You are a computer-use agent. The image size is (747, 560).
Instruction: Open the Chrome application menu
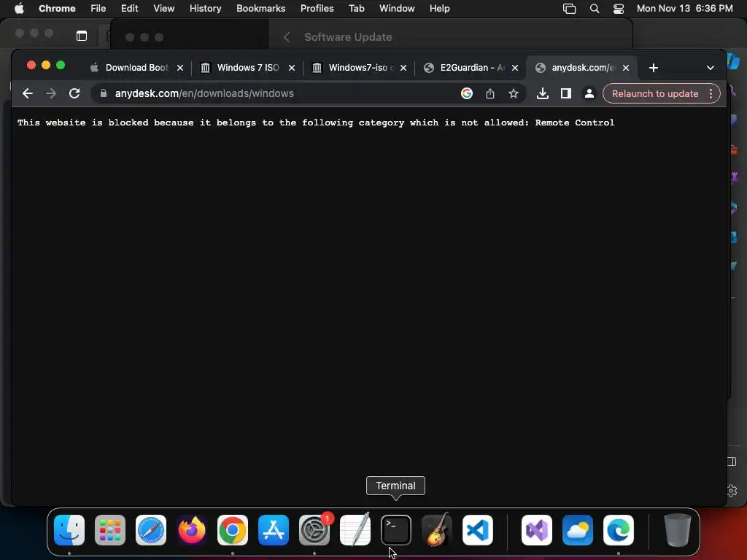coord(57,9)
